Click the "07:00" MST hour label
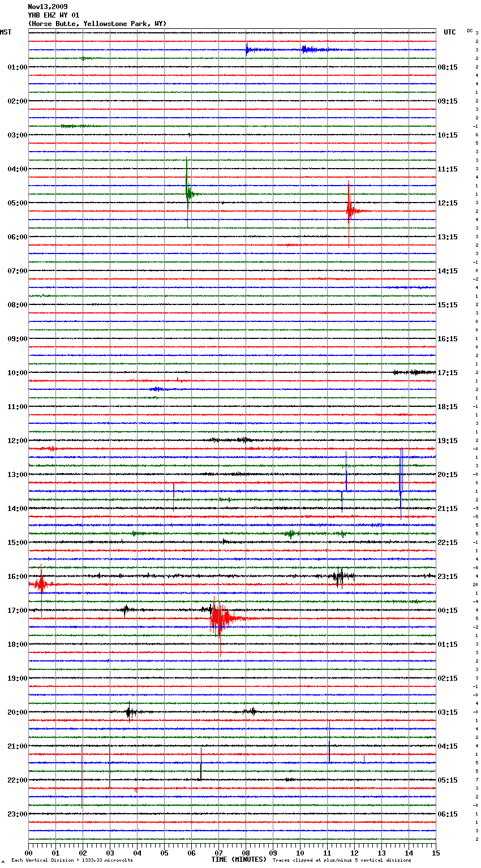 point(18,271)
